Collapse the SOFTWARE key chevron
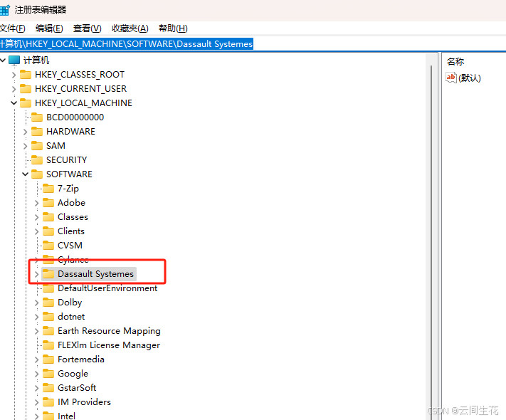 (25, 174)
